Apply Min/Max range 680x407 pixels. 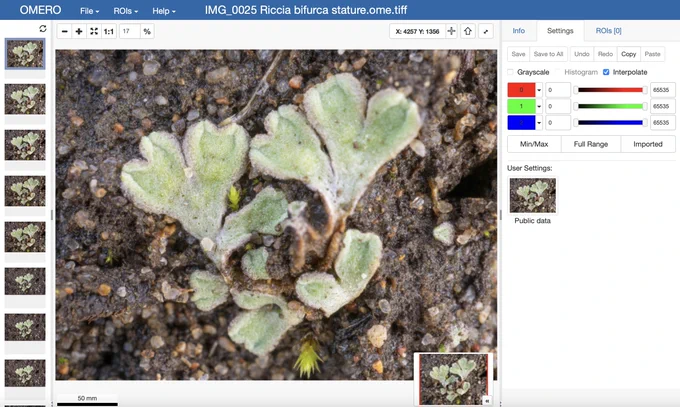[x=534, y=144]
